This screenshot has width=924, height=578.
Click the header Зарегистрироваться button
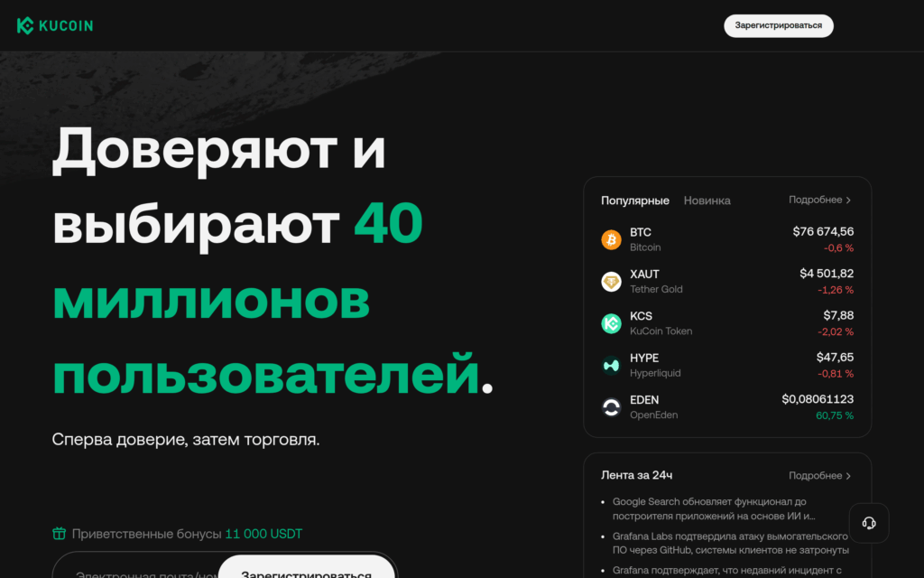pyautogui.click(x=779, y=25)
